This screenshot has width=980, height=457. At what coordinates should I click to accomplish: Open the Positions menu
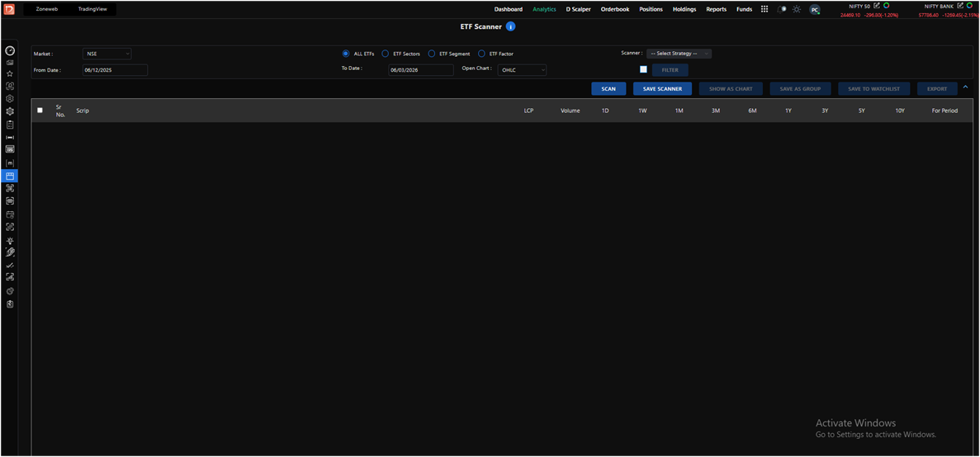pos(651,9)
